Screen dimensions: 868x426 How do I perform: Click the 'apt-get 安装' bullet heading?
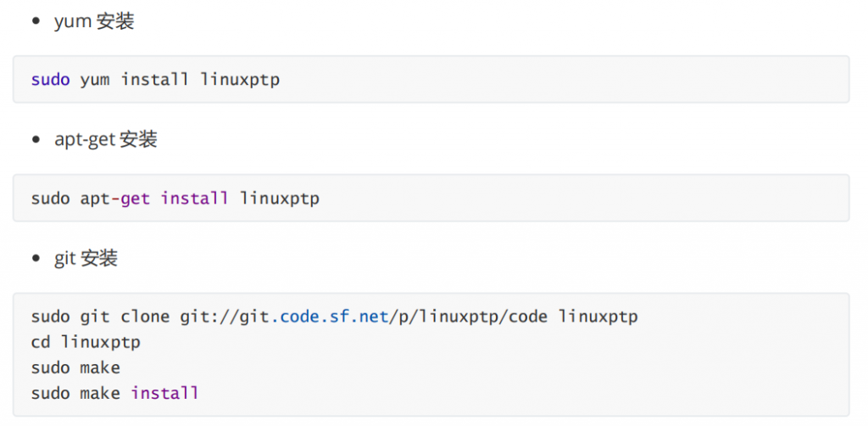105,139
